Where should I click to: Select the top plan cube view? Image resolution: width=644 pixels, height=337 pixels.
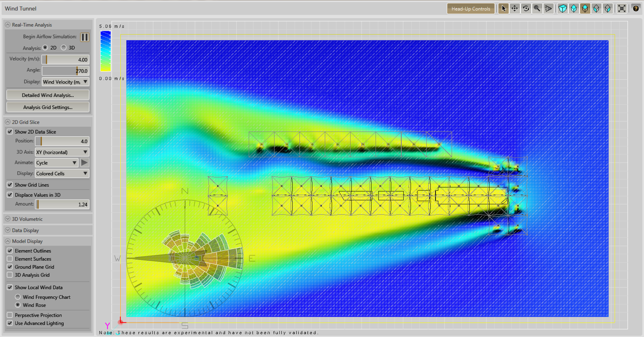point(585,9)
